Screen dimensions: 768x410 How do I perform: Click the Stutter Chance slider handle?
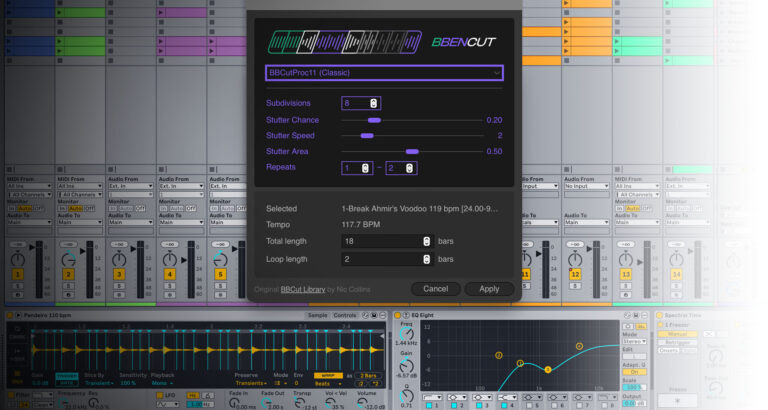(x=374, y=120)
